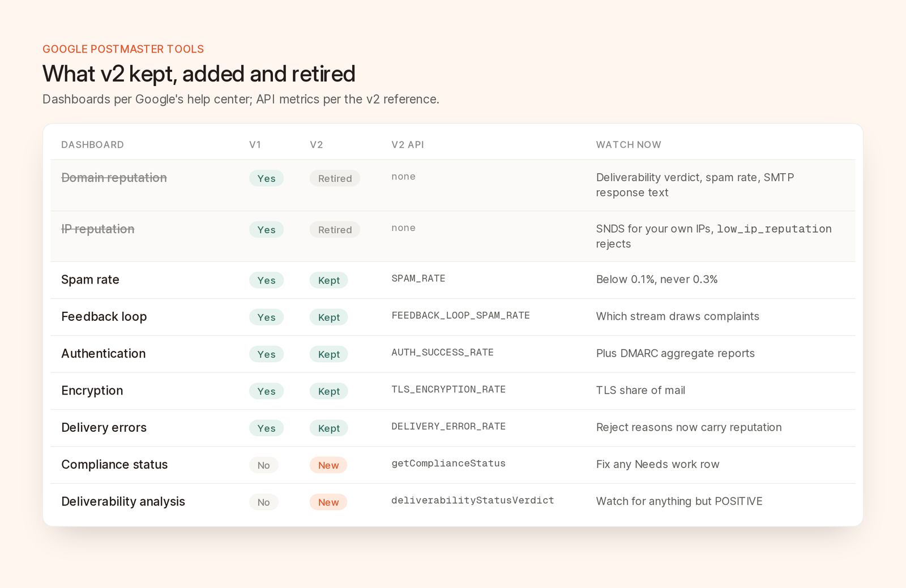Click the DELIVERY_ERROR_RATE metric

click(x=448, y=426)
